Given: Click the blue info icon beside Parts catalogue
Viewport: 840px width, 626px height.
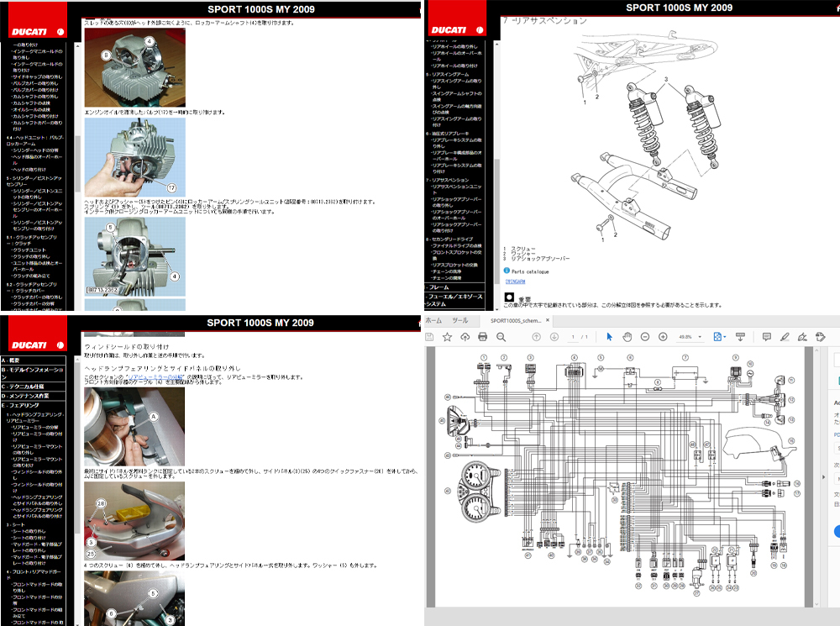Looking at the screenshot, I should point(507,271).
